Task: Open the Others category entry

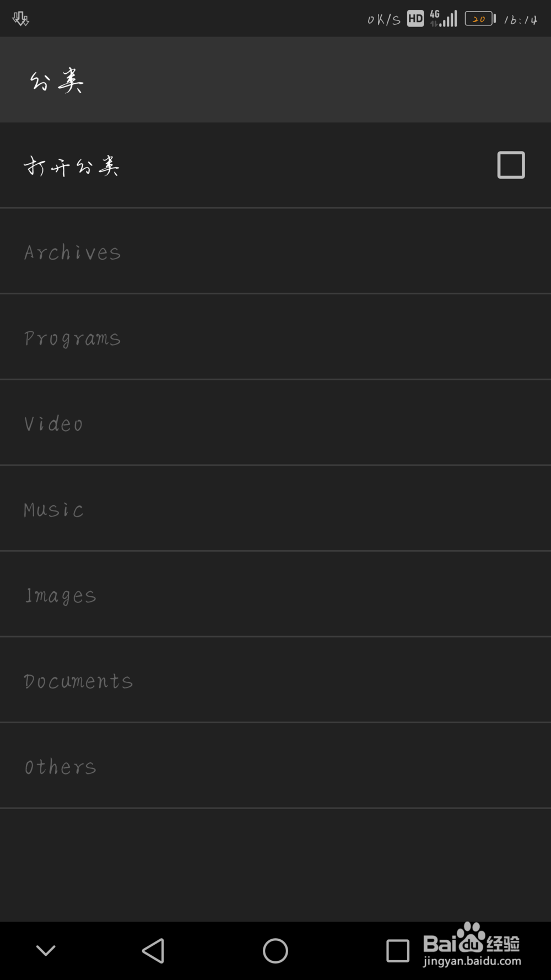Action: 275,766
